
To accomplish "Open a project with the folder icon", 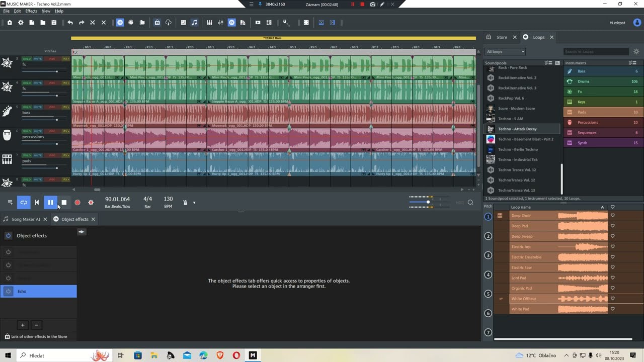I will point(43,23).
